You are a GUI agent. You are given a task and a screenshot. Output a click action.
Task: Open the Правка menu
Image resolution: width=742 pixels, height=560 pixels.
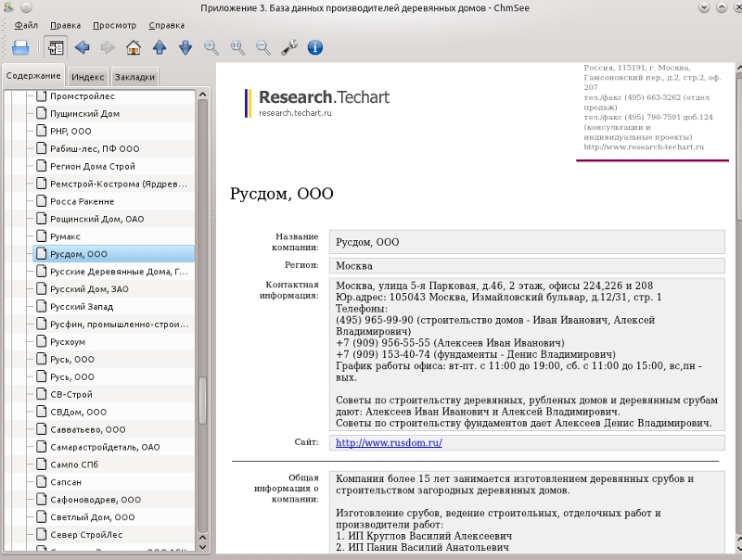click(65, 25)
